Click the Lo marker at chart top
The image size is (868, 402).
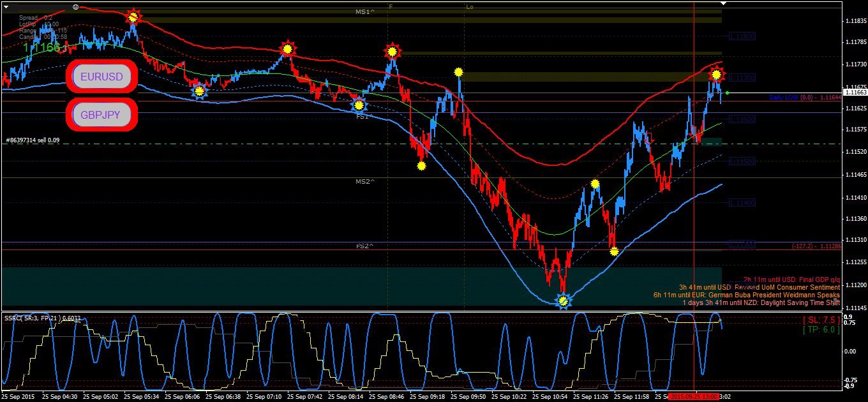click(470, 6)
